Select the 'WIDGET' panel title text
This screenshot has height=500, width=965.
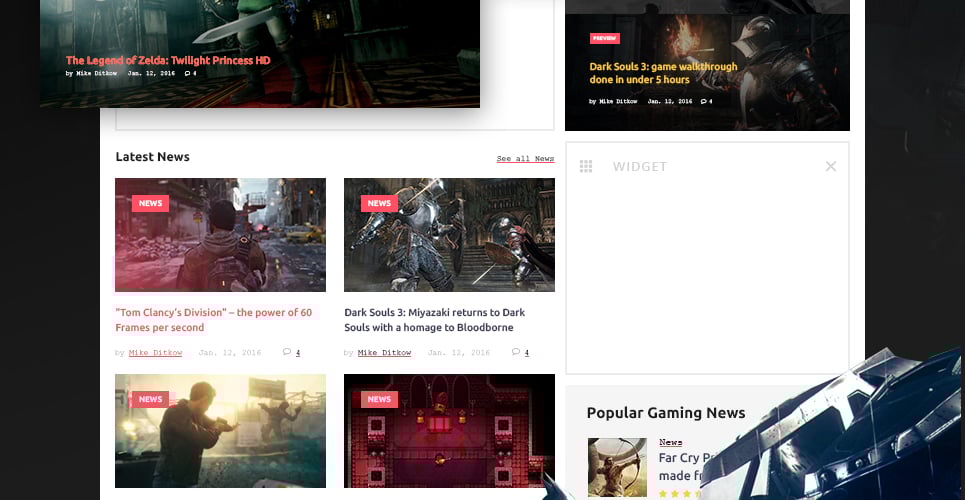[x=640, y=166]
